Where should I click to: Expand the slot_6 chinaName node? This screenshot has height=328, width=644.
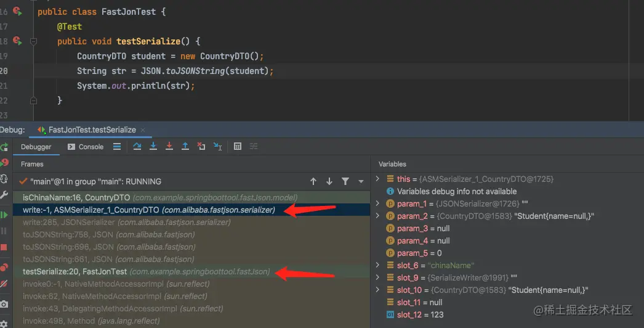(x=377, y=265)
